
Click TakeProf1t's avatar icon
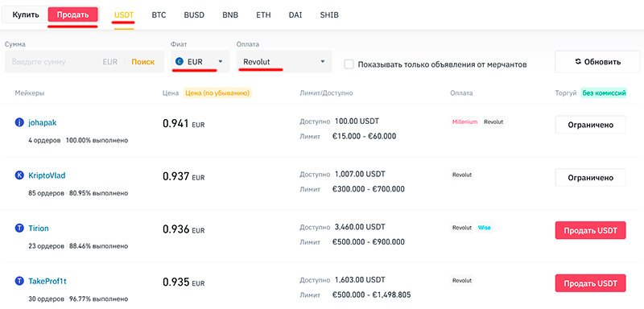coord(19,282)
